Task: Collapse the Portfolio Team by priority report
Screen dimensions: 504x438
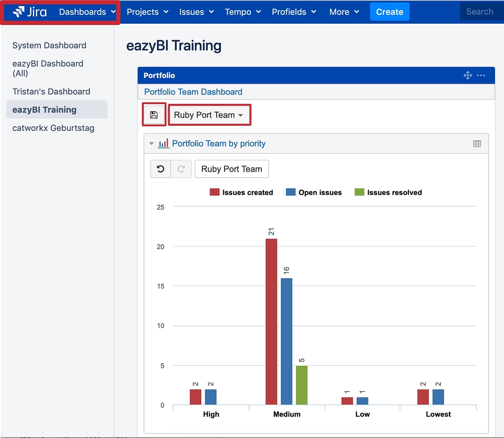Action: [151, 143]
